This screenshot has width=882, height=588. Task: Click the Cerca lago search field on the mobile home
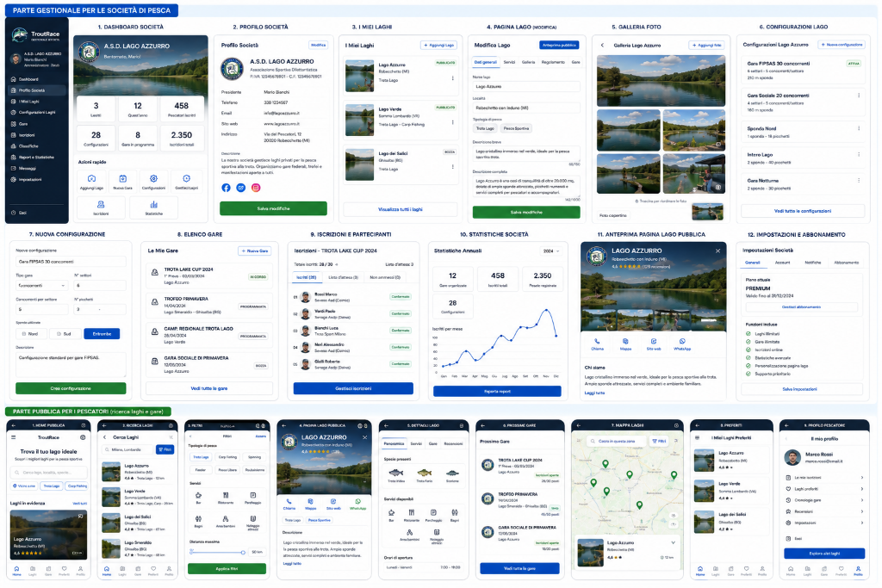pyautogui.click(x=48, y=473)
